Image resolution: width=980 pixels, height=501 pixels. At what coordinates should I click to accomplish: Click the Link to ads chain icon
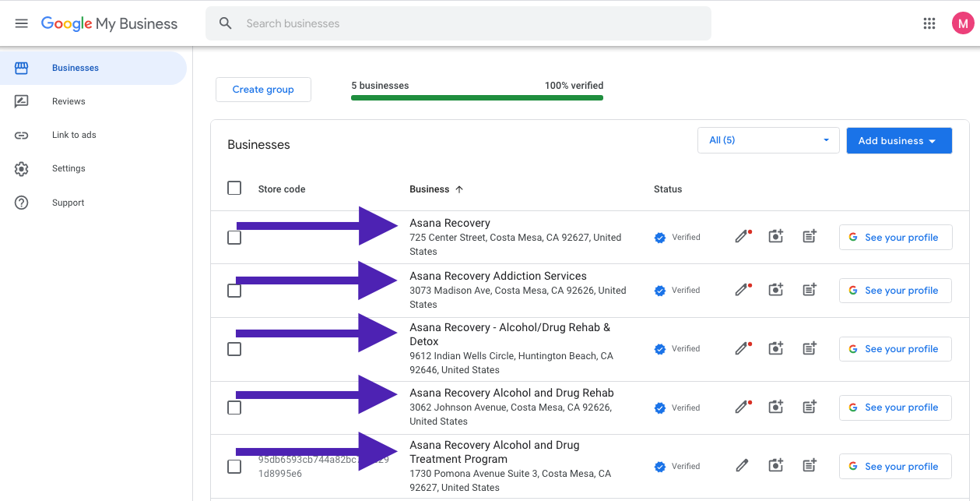22,135
